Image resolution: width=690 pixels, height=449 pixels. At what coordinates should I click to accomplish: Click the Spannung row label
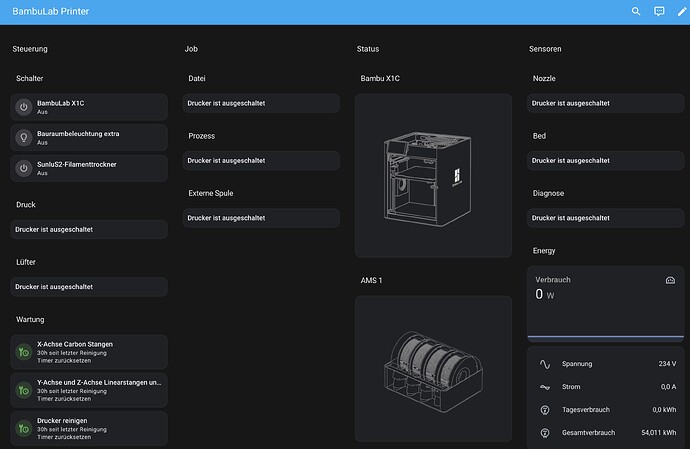[577, 364]
